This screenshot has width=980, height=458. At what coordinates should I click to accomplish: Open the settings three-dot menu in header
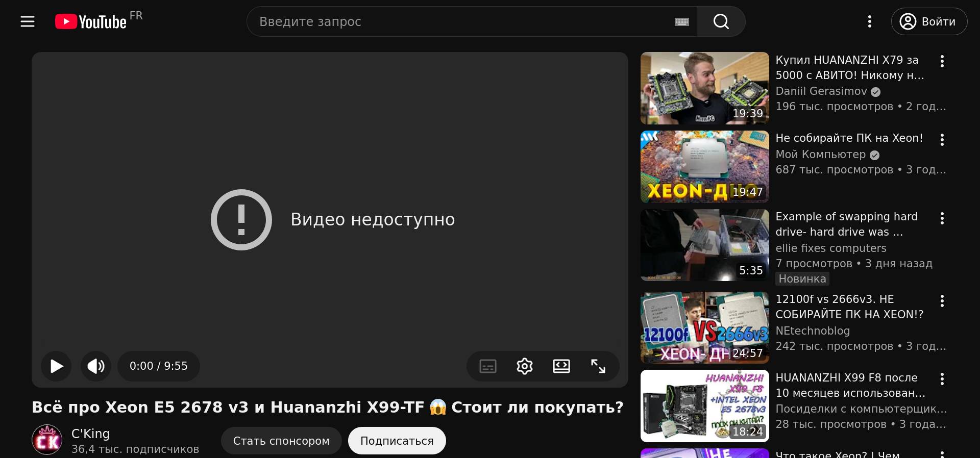coord(870,21)
